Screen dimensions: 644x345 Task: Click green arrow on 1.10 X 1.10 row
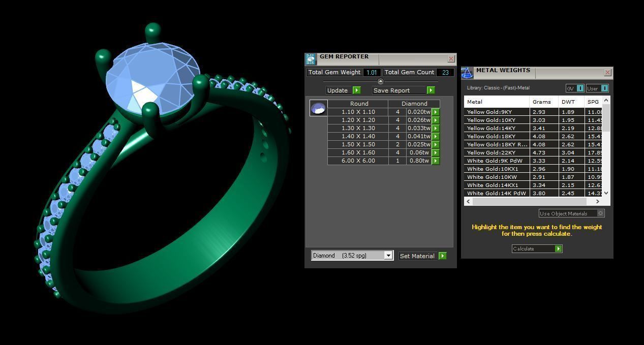436,112
